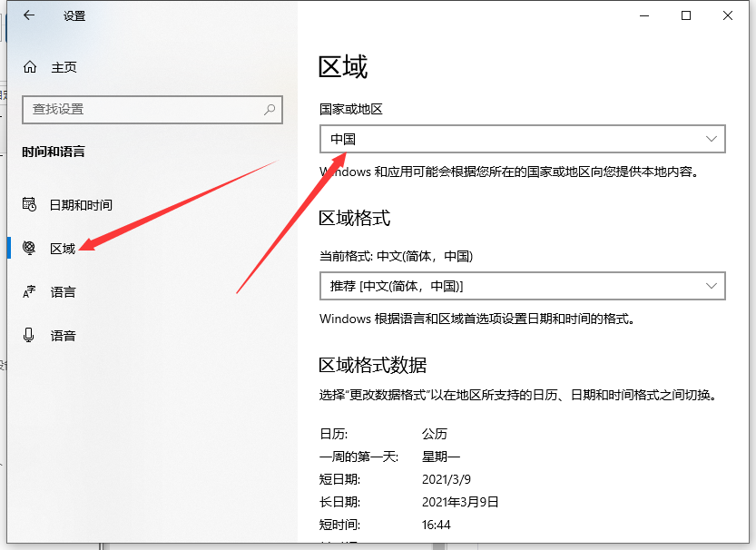756x550 pixels.
Task: Click the clock icon for 日期和时间
Action: (29, 204)
